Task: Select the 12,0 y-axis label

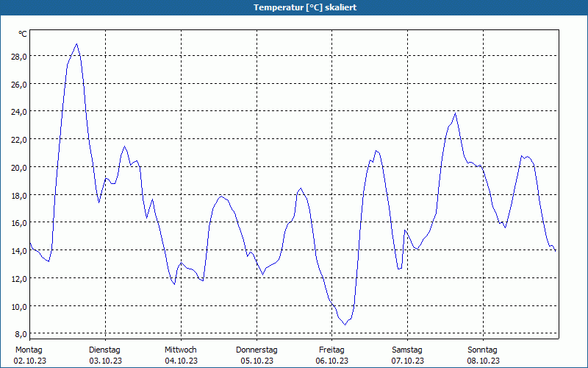Action: tap(19, 279)
